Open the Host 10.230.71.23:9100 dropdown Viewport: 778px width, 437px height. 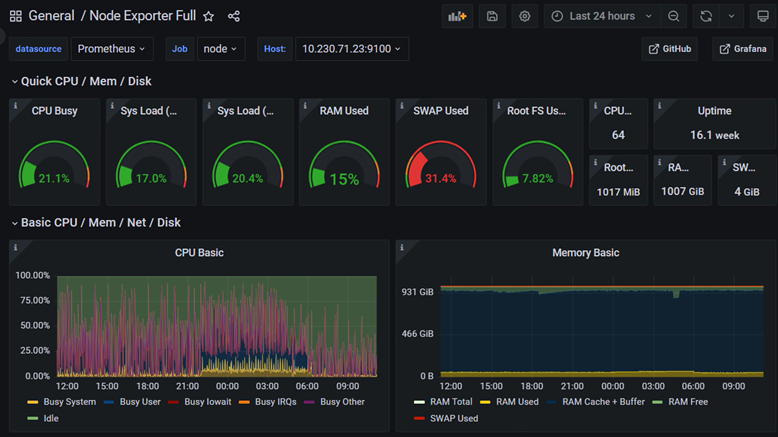coord(352,49)
